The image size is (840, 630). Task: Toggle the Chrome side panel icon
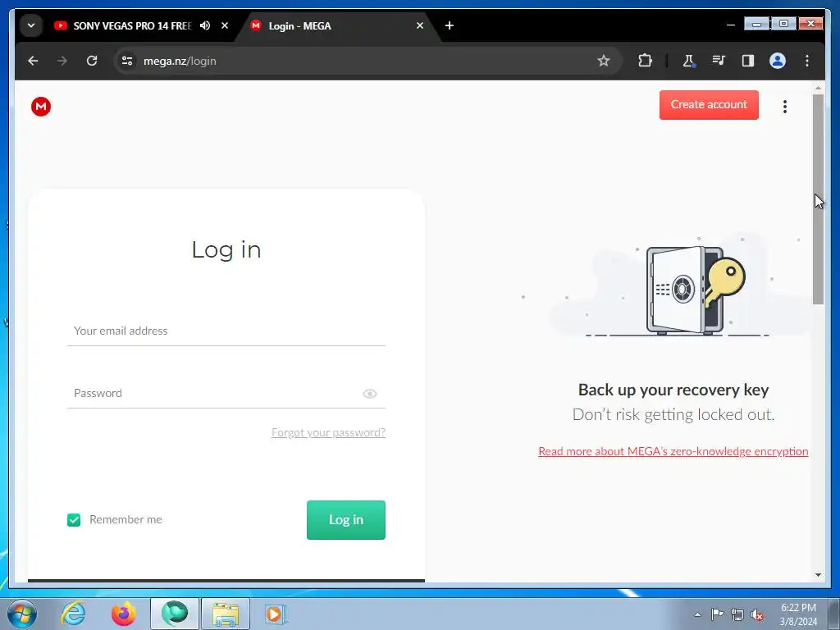click(748, 61)
